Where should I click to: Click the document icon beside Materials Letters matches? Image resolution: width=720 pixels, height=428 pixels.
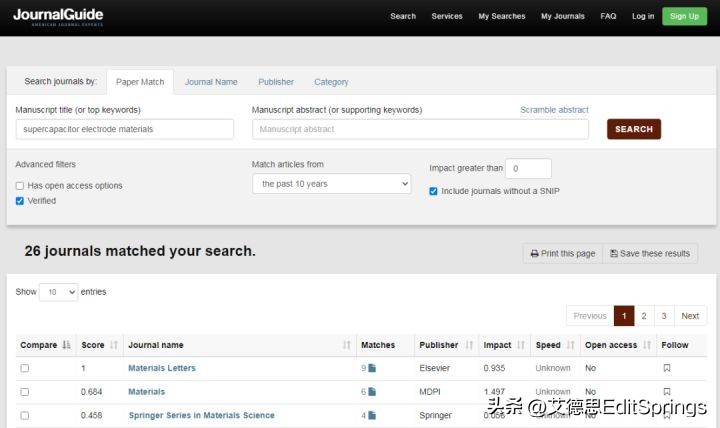coord(372,368)
